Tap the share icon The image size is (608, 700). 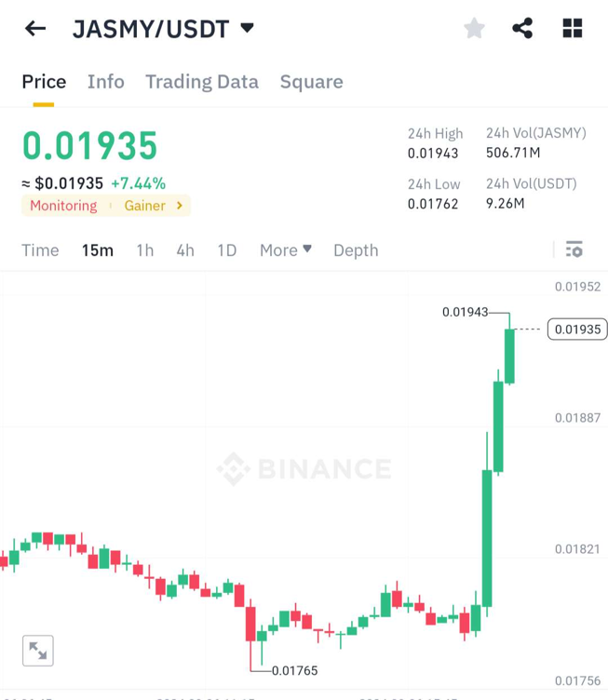tap(522, 29)
